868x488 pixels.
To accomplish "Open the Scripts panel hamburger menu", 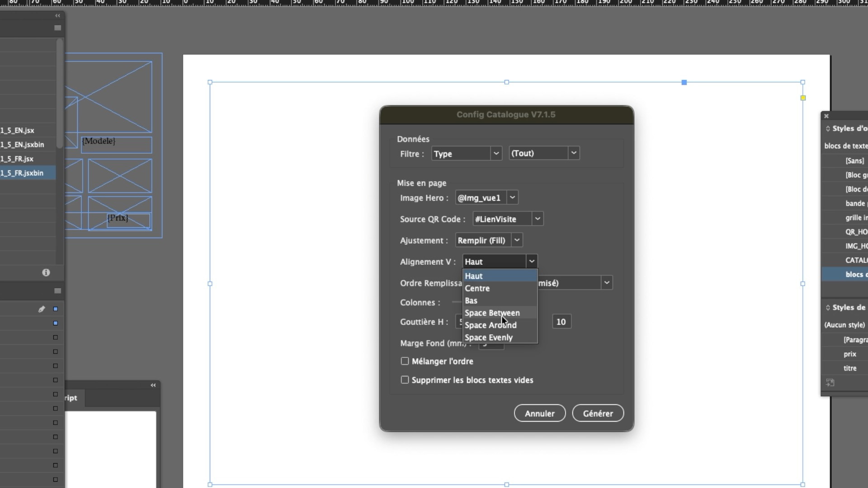I will 57,28.
